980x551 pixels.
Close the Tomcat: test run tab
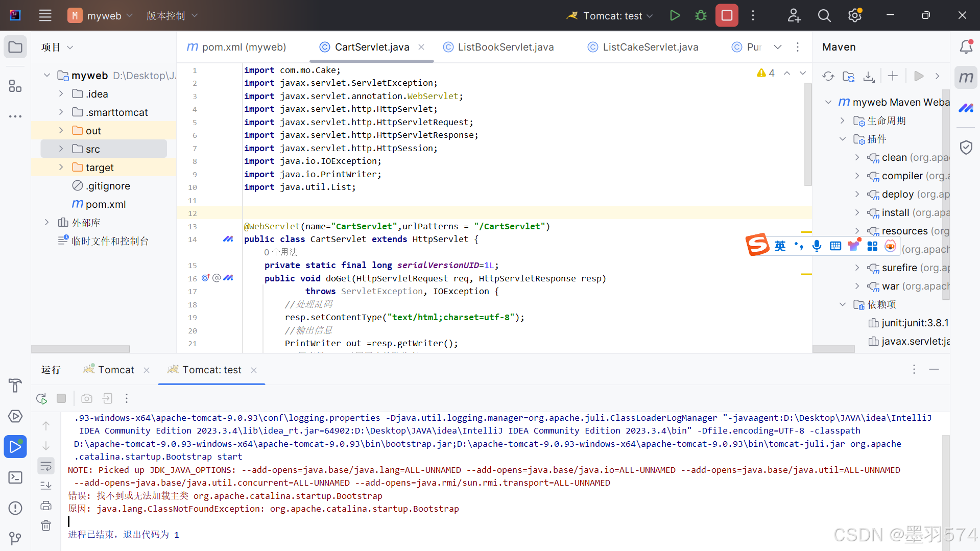tap(254, 370)
